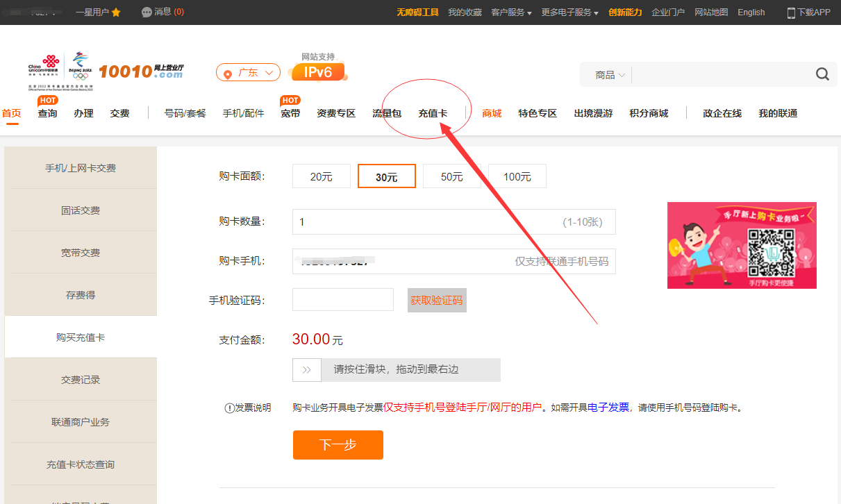Click the orange 下一步 button

pos(338,445)
